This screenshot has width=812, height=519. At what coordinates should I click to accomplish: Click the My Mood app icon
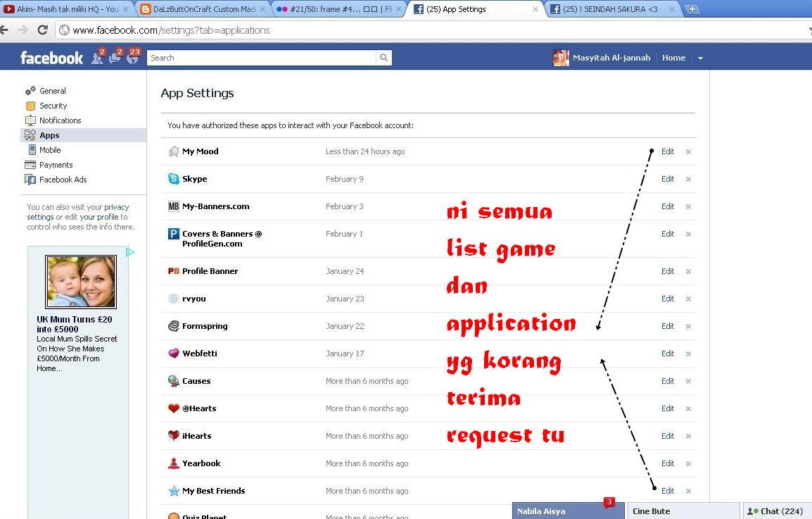click(x=174, y=151)
